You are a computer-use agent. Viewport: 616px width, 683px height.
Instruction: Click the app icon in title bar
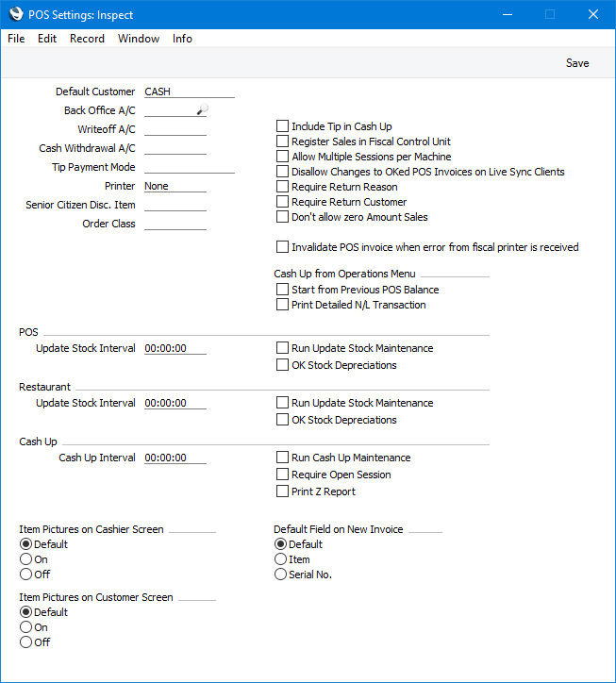[x=16, y=15]
